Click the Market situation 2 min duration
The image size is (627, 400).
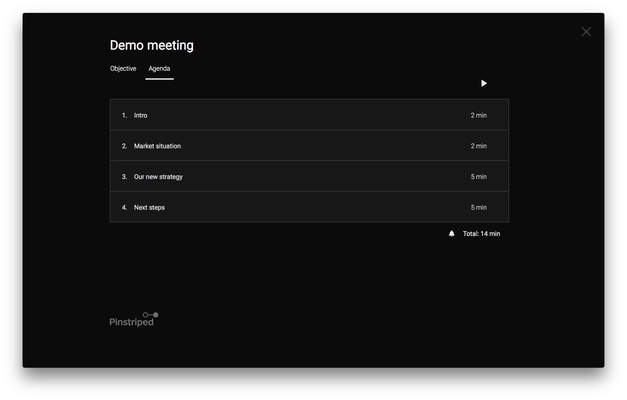479,147
